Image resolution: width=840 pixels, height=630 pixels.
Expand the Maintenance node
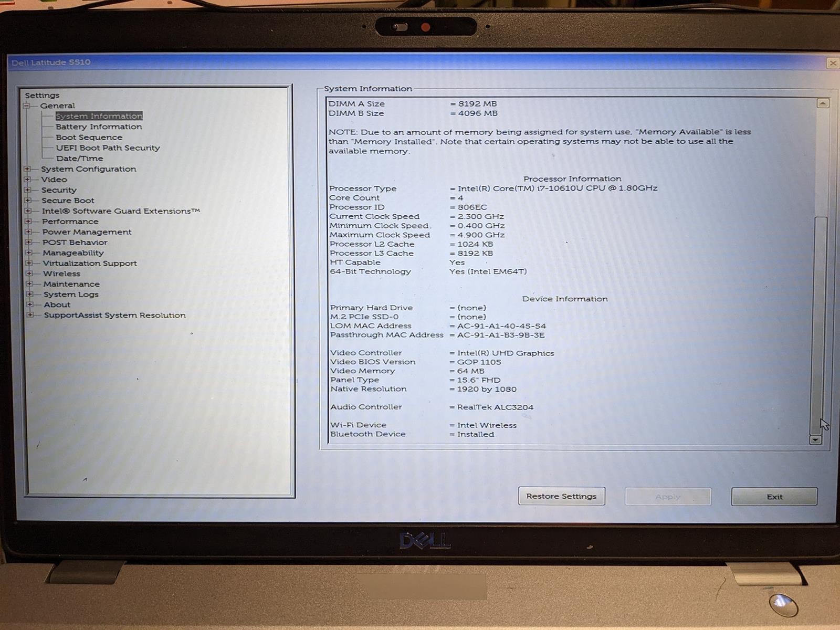point(29,284)
